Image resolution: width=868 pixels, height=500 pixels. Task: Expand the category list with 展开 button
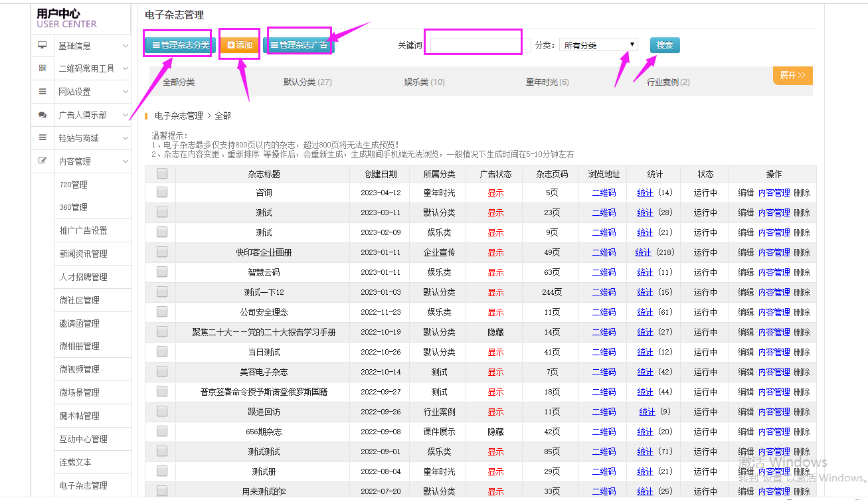click(x=792, y=76)
